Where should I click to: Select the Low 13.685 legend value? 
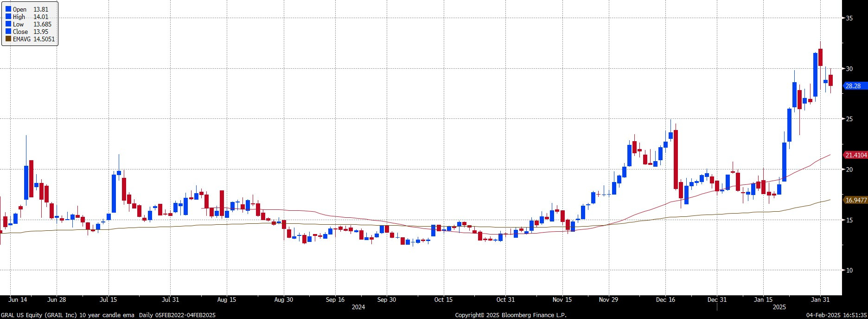click(x=42, y=24)
